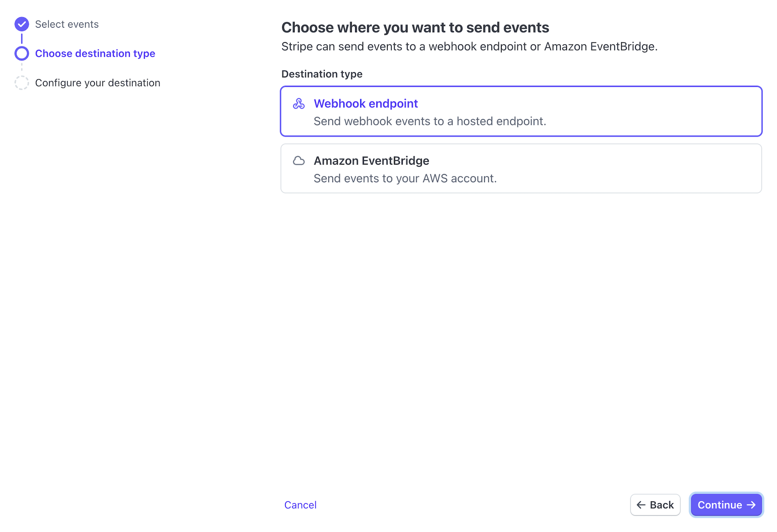Click the completed Select events checkmark icon
Screen dimensions: 777x532
22,24
